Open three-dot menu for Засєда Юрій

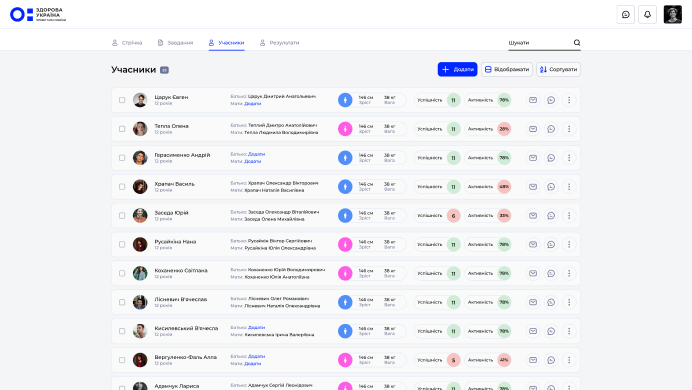point(569,216)
